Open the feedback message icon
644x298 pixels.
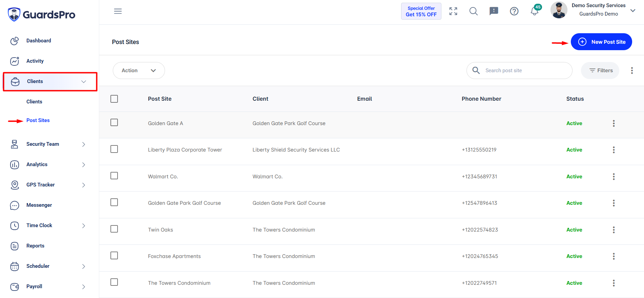tap(494, 11)
